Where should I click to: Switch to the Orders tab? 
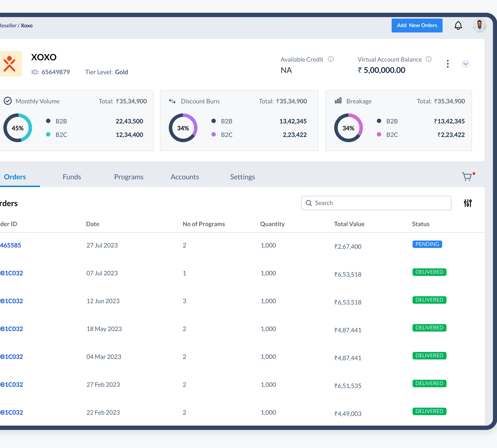click(15, 177)
